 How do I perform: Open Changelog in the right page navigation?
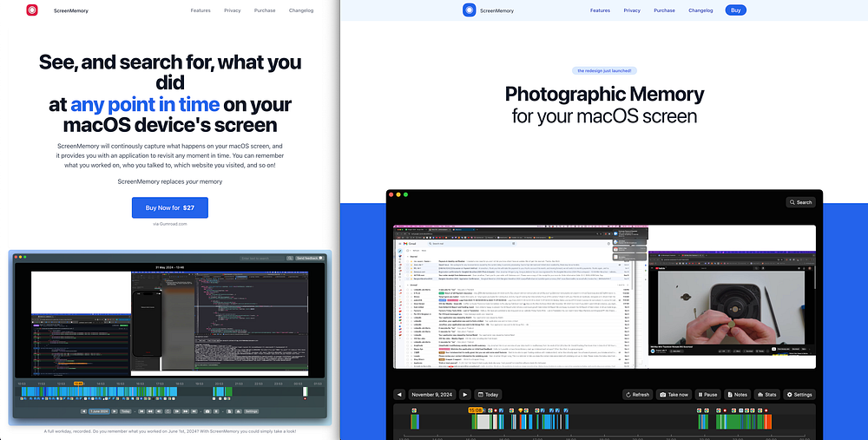point(700,10)
